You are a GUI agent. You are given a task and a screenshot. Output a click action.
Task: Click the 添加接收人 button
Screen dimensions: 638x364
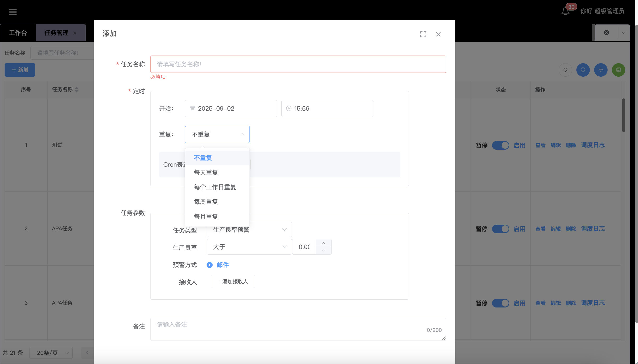click(233, 282)
